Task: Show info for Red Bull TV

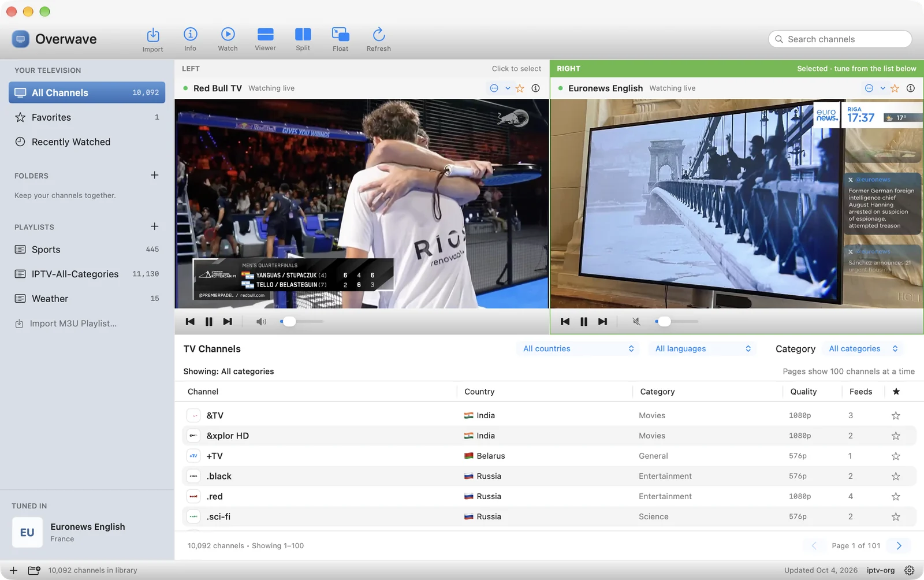Action: [x=536, y=88]
